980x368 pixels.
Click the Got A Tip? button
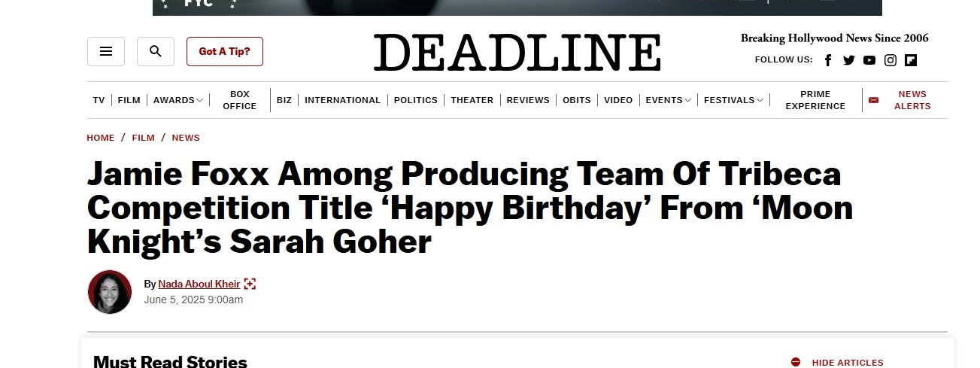tap(225, 51)
